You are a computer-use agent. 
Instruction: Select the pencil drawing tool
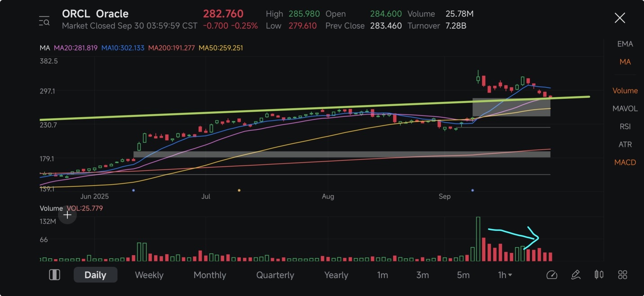[576, 275]
